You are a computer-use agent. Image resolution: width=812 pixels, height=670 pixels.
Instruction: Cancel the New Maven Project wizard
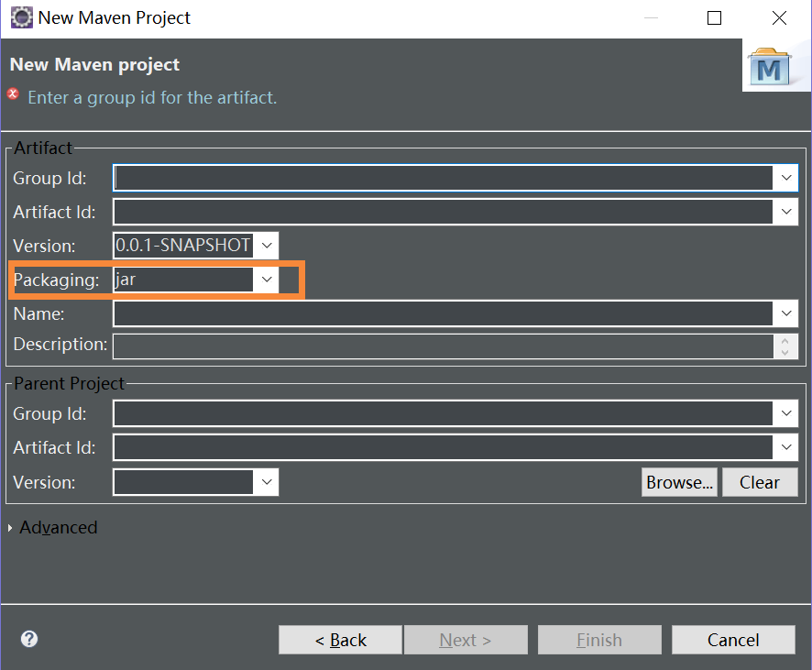tap(733, 640)
